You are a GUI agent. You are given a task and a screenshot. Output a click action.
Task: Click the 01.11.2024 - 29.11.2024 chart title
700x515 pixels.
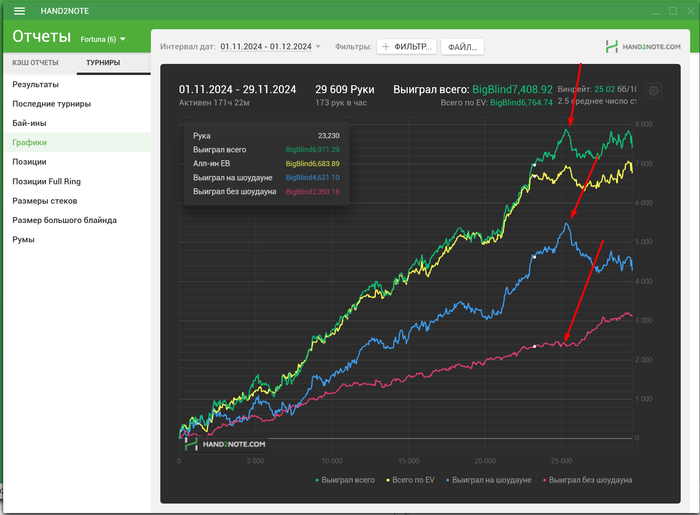[x=238, y=89]
